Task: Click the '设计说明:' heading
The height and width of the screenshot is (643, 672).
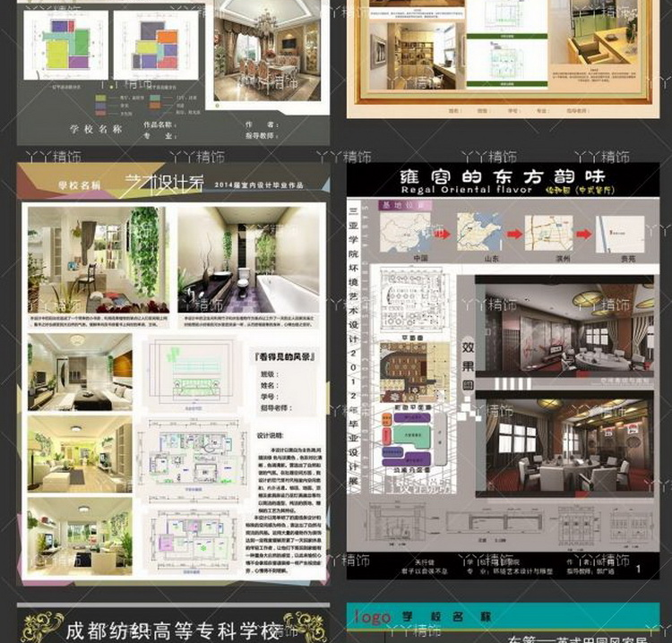Action: tap(270, 435)
